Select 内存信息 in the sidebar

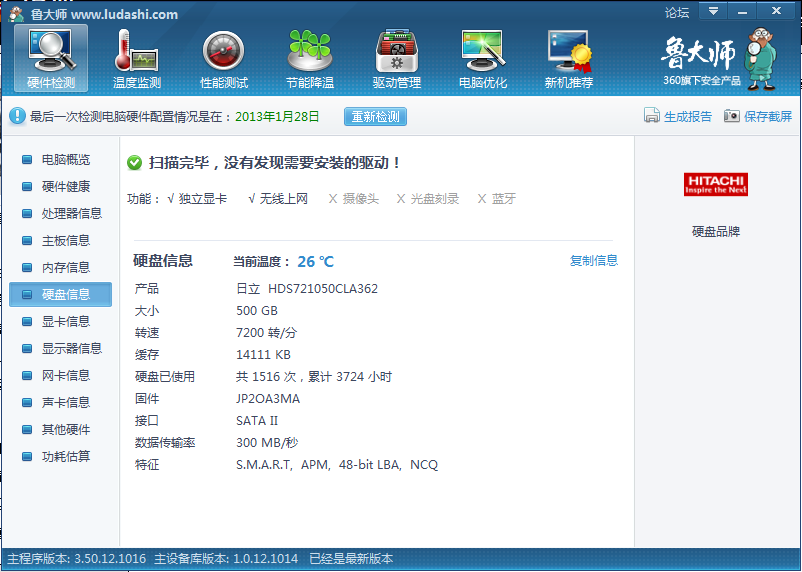[60, 268]
